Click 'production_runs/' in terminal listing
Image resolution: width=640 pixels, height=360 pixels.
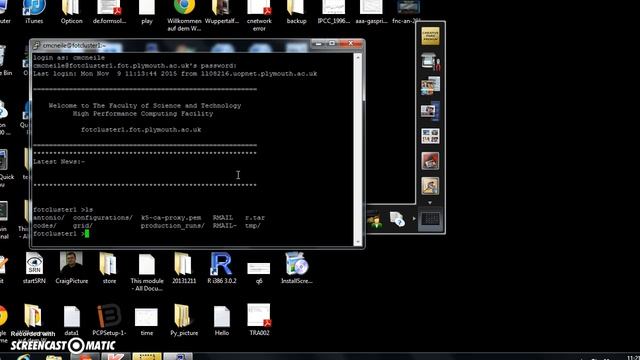pyautogui.click(x=173, y=226)
